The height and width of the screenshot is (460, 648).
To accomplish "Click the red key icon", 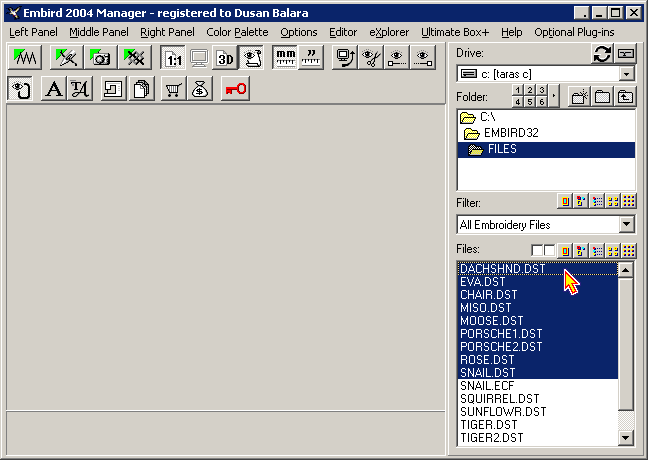I will [x=236, y=89].
